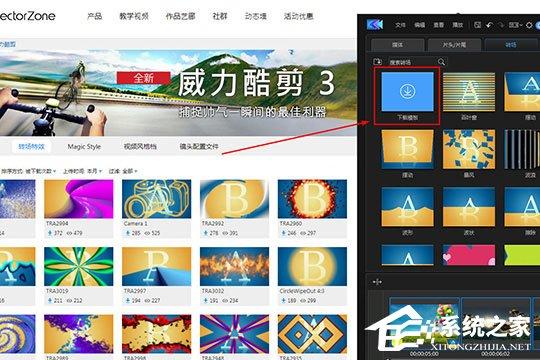The width and height of the screenshot is (540, 360).
Task: Click the download templates blue tile icon
Action: click(407, 92)
